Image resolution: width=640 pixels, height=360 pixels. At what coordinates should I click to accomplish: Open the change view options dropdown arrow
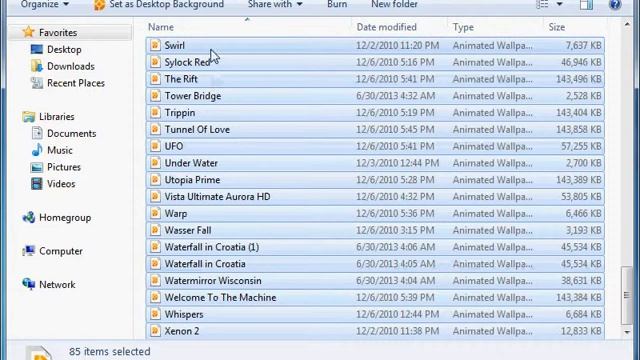pyautogui.click(x=560, y=4)
